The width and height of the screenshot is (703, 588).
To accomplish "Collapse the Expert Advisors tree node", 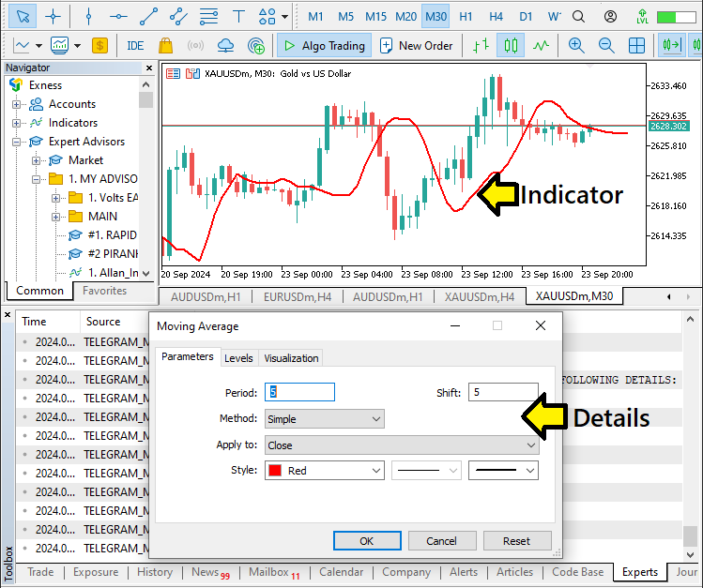I will point(16,142).
